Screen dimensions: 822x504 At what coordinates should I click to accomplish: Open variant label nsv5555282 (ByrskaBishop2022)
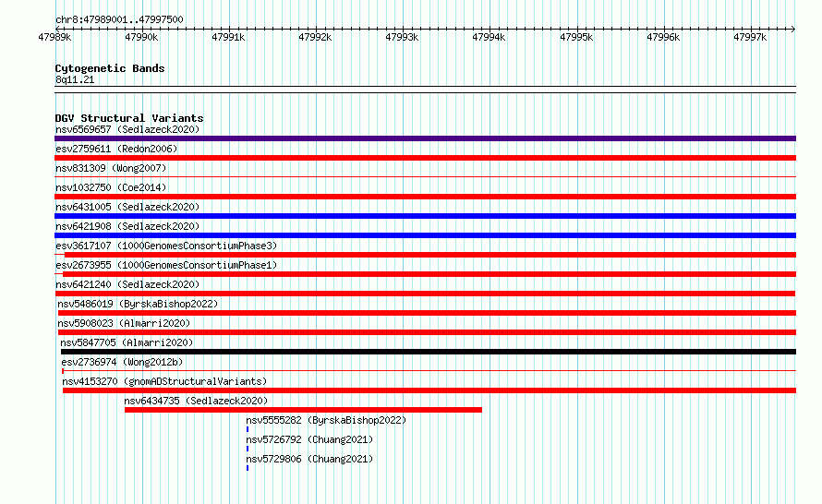tap(326, 420)
